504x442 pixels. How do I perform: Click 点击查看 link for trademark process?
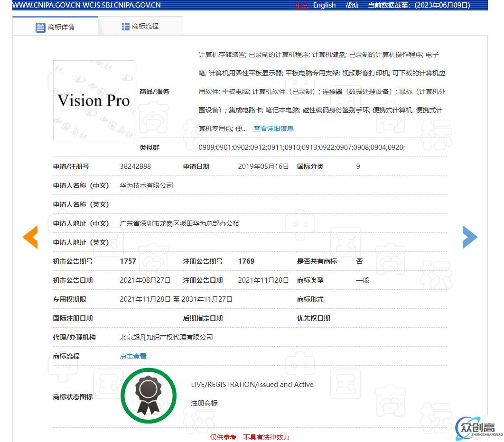[x=133, y=356]
